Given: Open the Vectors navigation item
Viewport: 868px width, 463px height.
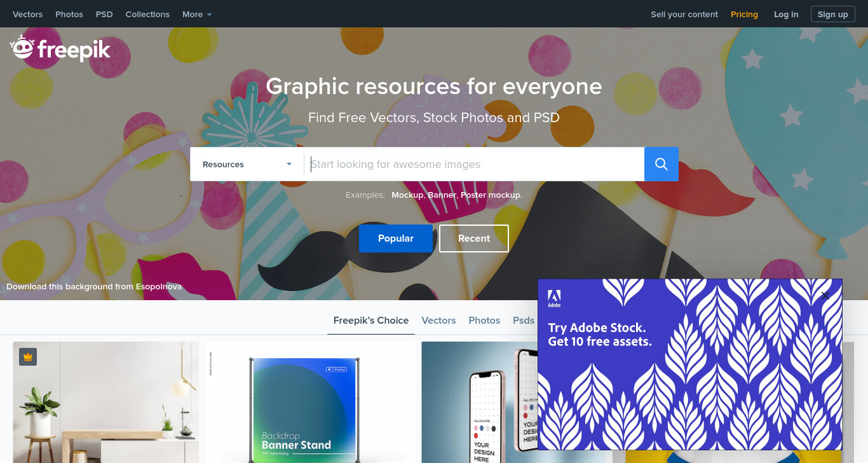Looking at the screenshot, I should click(x=28, y=14).
